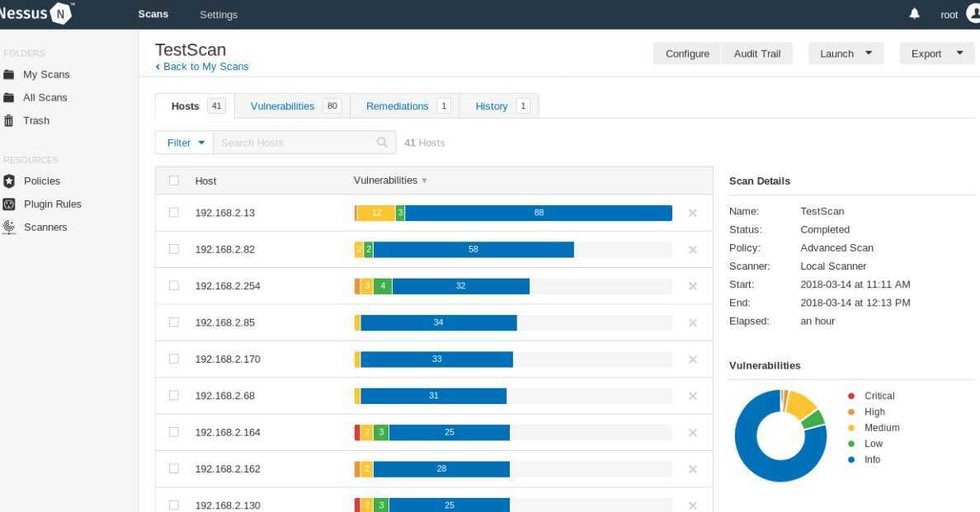Open Plugin Rules icon in sidebar
The width and height of the screenshot is (980, 512).
(9, 204)
